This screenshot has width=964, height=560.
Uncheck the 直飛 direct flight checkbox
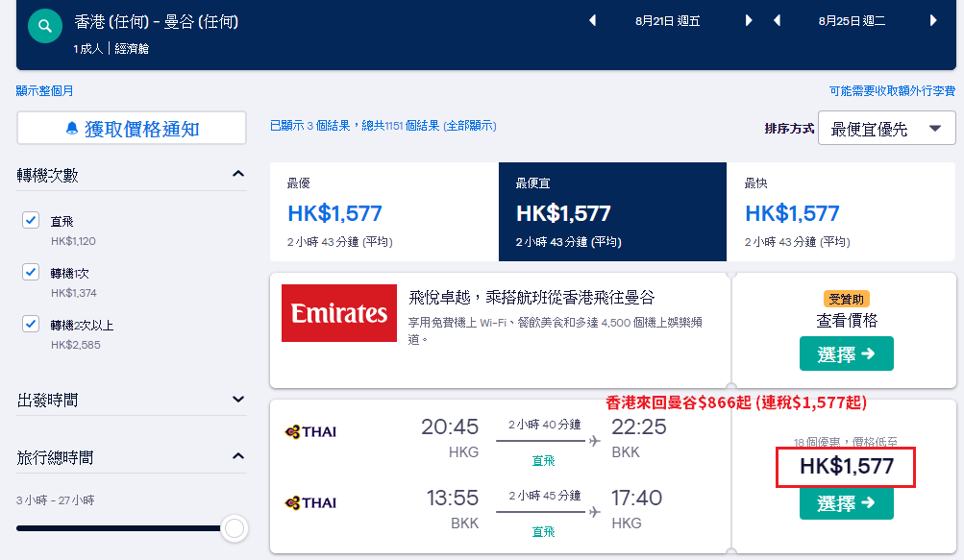31,220
